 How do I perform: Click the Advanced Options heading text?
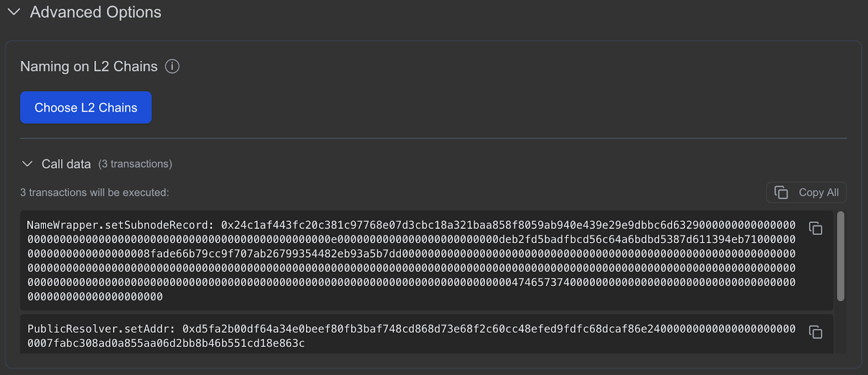click(x=95, y=12)
